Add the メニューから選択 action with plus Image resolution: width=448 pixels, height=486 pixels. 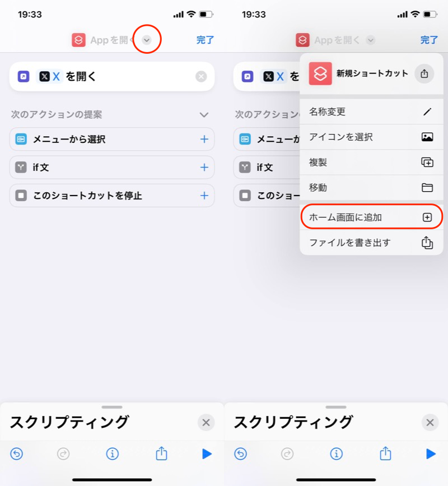click(x=204, y=139)
